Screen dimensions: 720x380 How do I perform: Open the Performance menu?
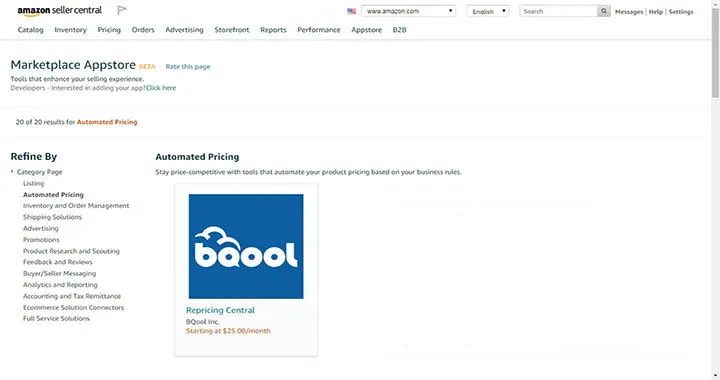click(319, 30)
